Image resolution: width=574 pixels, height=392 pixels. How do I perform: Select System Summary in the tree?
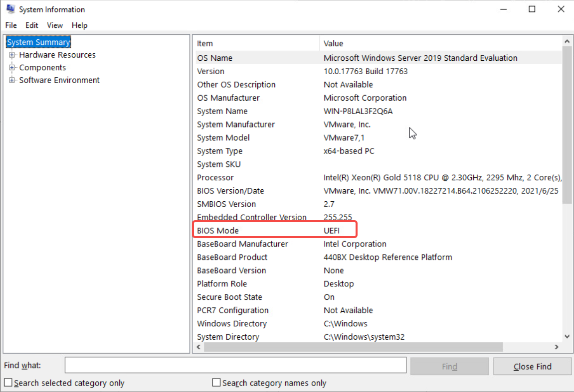click(38, 42)
